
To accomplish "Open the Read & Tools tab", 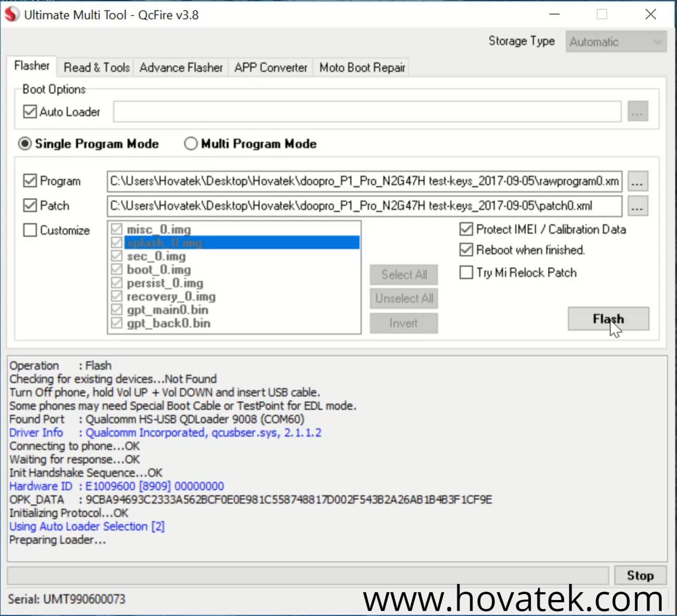I will 97,68.
